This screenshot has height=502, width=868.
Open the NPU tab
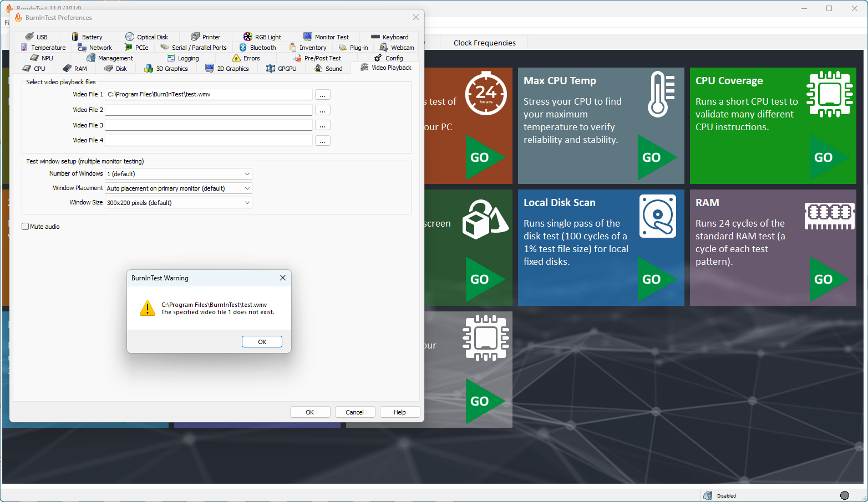tap(42, 58)
